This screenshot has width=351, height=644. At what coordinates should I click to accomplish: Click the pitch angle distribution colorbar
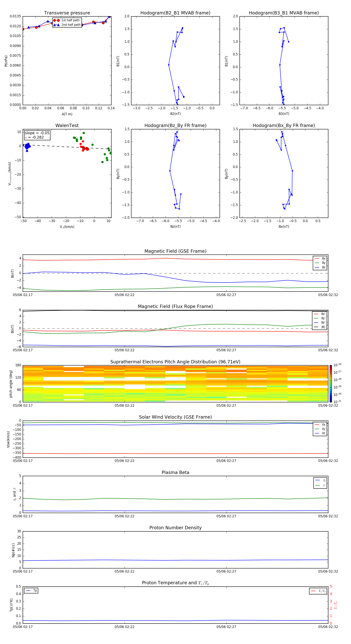[x=331, y=383]
